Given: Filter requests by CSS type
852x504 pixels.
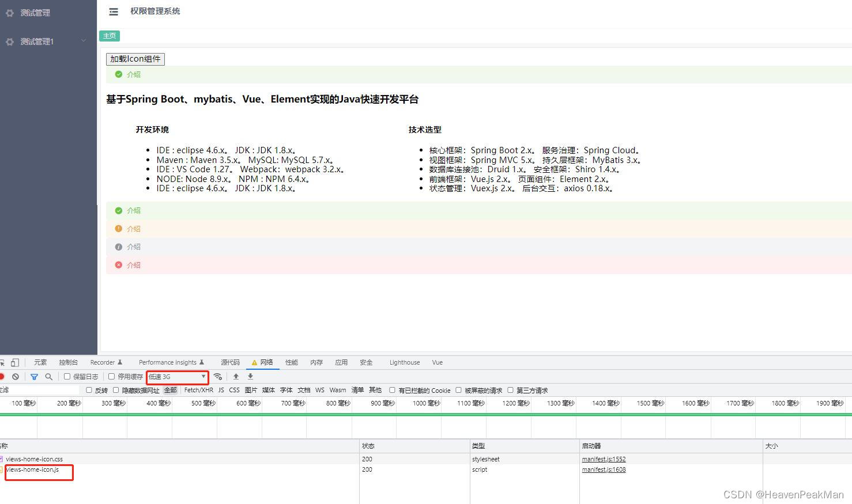Looking at the screenshot, I should click(234, 390).
